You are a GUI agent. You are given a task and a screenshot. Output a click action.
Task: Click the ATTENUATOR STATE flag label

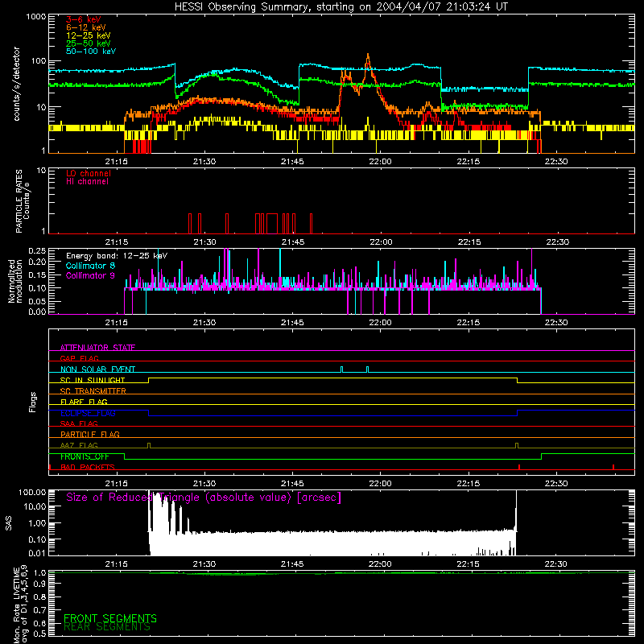tap(97, 348)
